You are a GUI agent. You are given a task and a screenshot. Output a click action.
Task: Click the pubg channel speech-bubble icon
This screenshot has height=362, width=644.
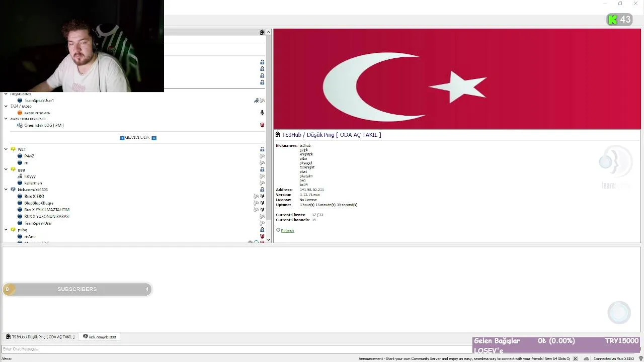coord(13,230)
